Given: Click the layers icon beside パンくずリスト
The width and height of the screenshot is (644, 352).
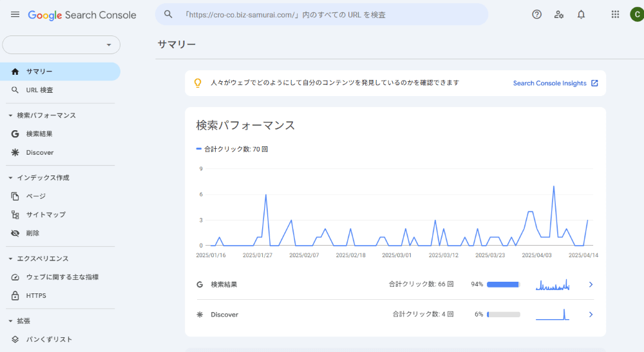Looking at the screenshot, I should (15, 339).
